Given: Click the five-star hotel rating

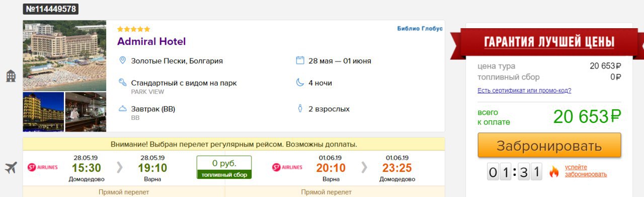Looking at the screenshot, I should (x=134, y=29).
